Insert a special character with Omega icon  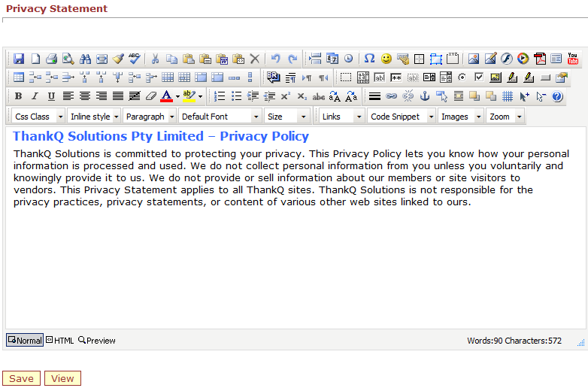tap(369, 59)
